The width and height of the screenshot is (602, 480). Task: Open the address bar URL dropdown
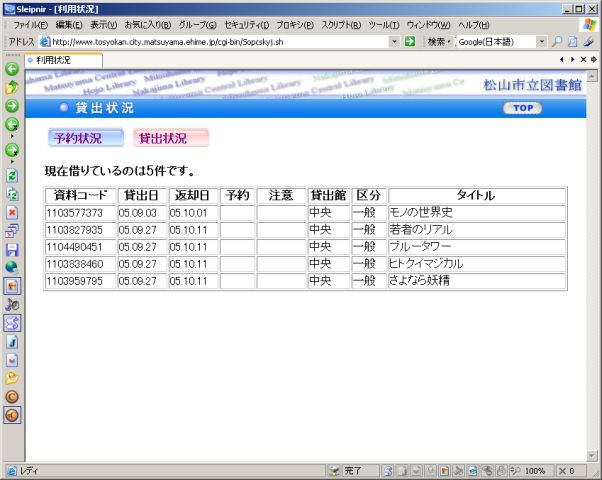[x=395, y=42]
